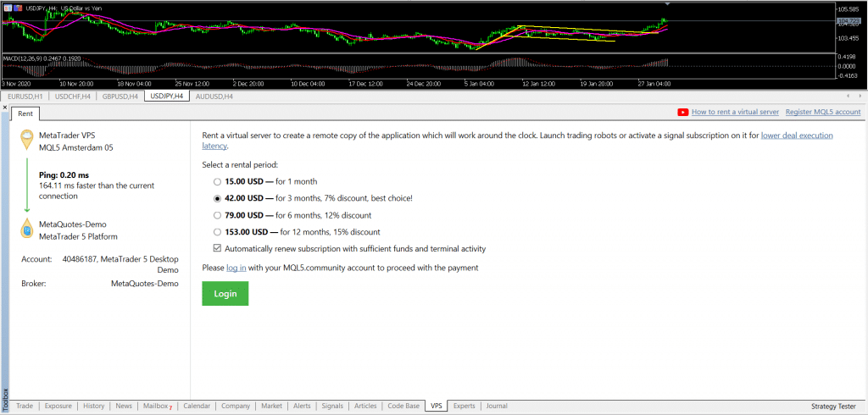868x415 pixels.
Task: Select the VPS tab
Action: pyautogui.click(x=437, y=407)
